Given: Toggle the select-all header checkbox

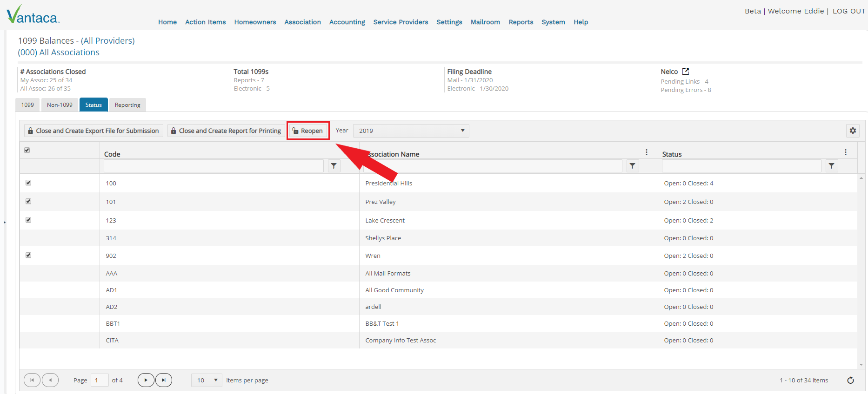Looking at the screenshot, I should tap(27, 150).
